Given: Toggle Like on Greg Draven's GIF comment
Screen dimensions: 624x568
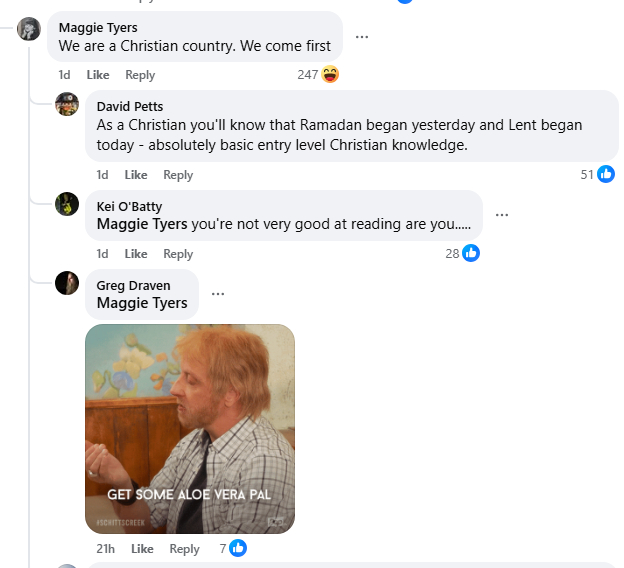Looking at the screenshot, I should [142, 549].
